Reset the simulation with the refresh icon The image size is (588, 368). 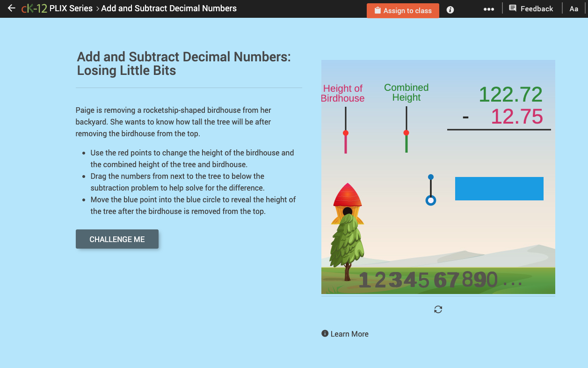[438, 309]
